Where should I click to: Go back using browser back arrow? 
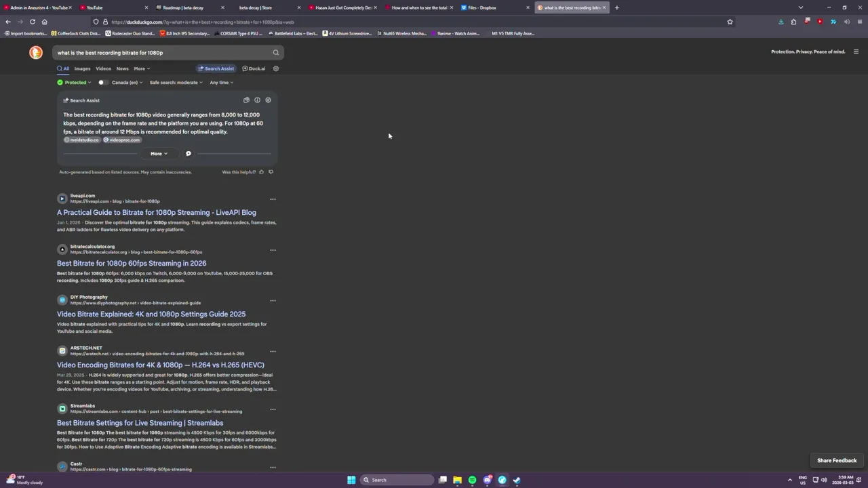coord(7,22)
